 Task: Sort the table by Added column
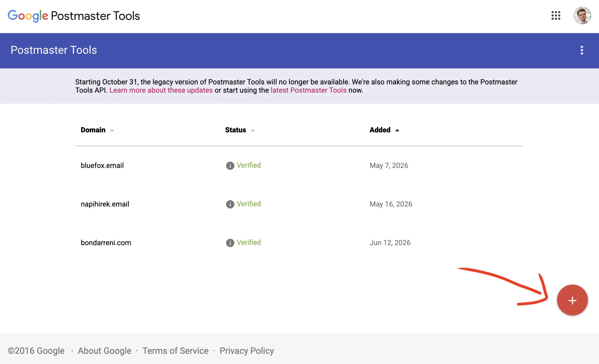coord(384,130)
